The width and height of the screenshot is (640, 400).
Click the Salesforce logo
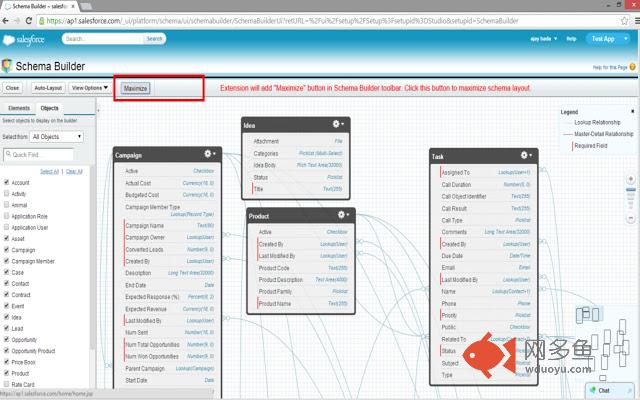click(24, 40)
